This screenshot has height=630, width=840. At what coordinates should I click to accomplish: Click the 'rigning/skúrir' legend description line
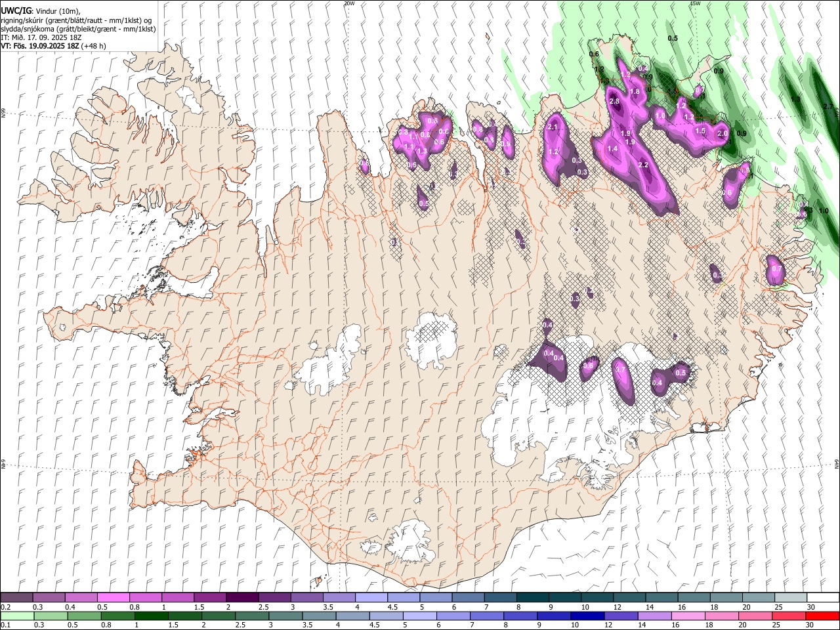(76, 20)
